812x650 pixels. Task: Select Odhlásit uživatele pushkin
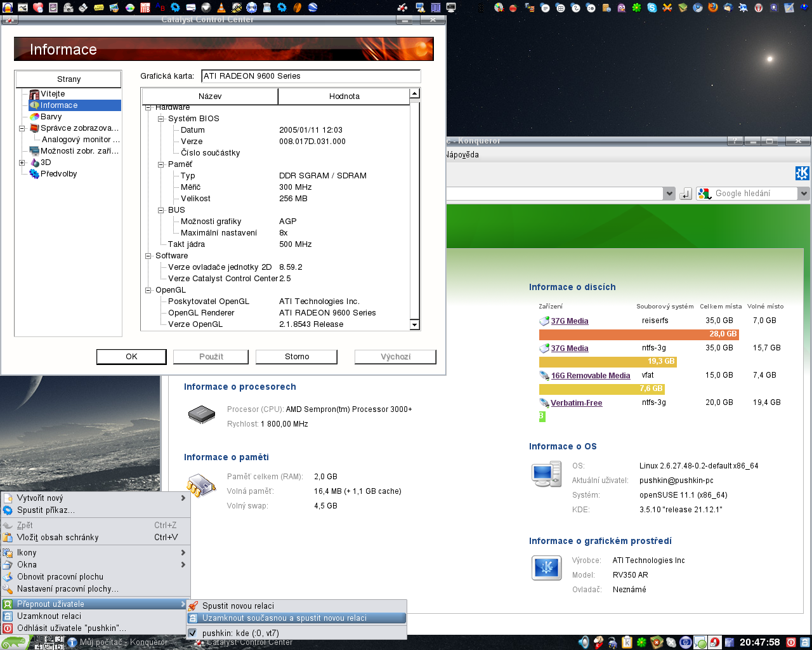point(95,628)
